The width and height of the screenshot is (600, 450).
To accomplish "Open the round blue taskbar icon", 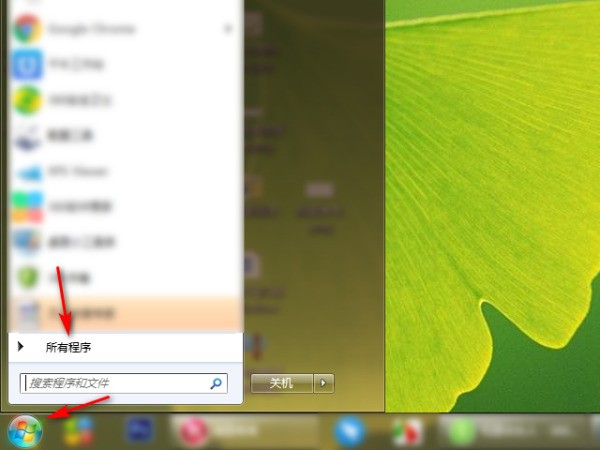I will [x=349, y=431].
